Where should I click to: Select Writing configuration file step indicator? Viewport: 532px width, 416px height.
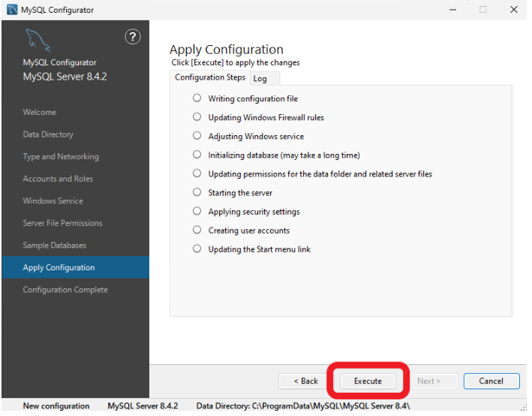[x=197, y=98]
